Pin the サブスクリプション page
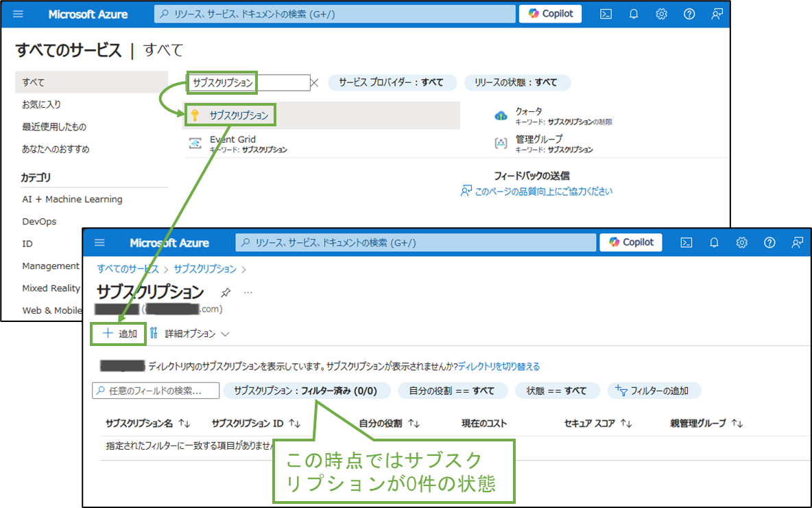 pyautogui.click(x=225, y=293)
